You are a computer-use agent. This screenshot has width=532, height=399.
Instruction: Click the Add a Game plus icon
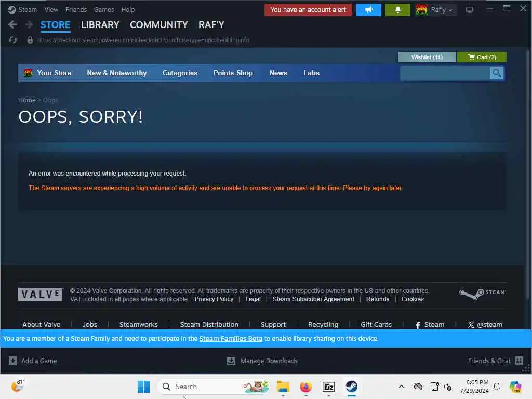click(x=13, y=361)
